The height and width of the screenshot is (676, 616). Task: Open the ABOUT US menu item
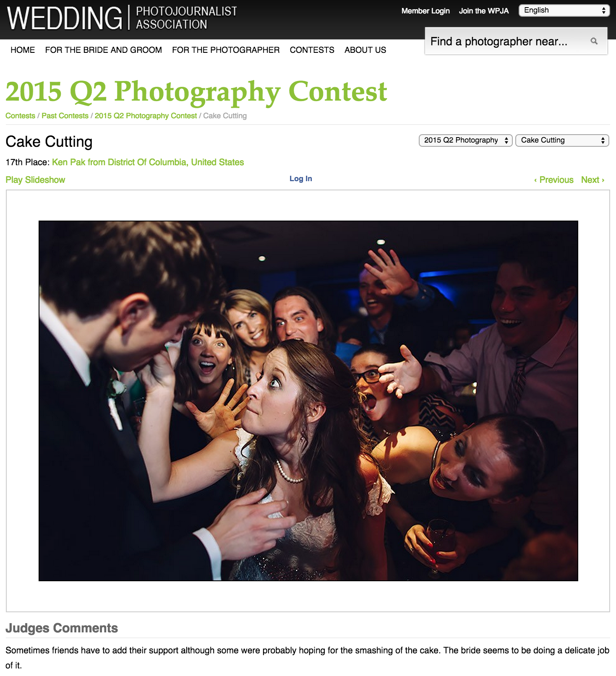[365, 50]
